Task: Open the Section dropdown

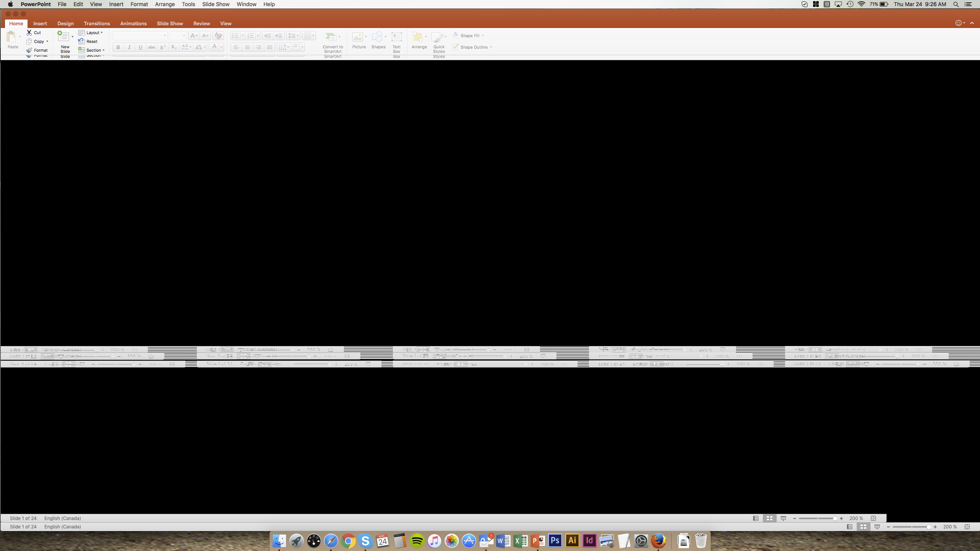Action: (x=92, y=50)
